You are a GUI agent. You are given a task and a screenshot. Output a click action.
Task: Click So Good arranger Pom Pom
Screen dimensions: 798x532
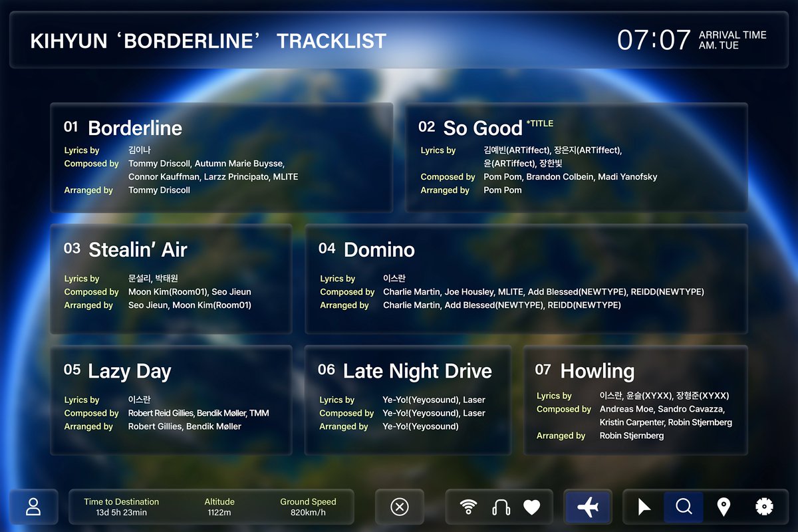503,190
